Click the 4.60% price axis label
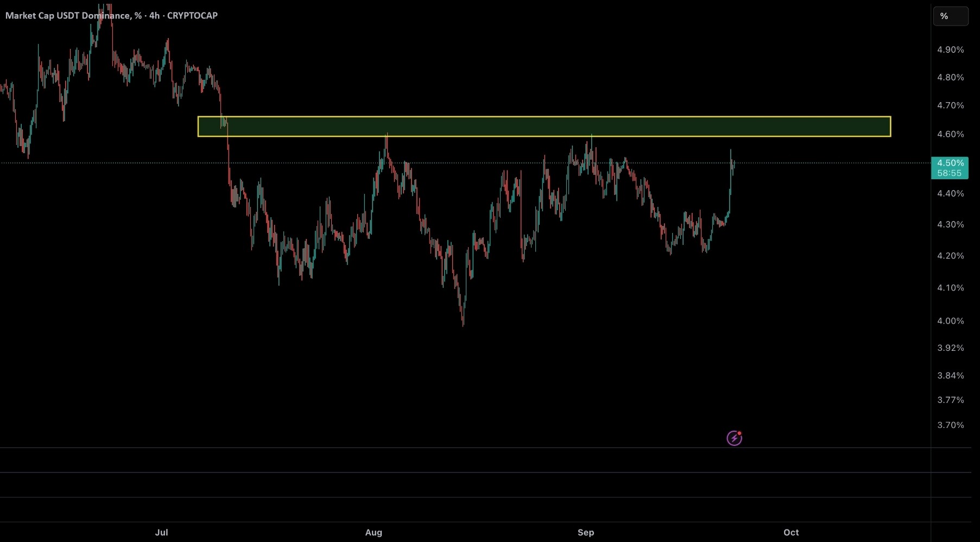 click(950, 134)
